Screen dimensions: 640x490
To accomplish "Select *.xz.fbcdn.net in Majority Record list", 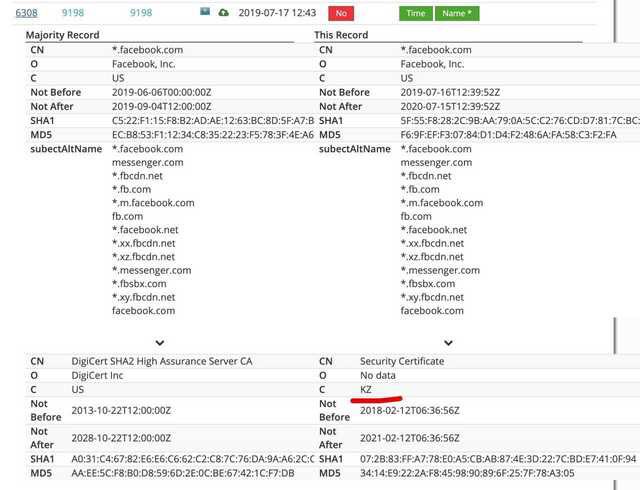I will pos(144,257).
